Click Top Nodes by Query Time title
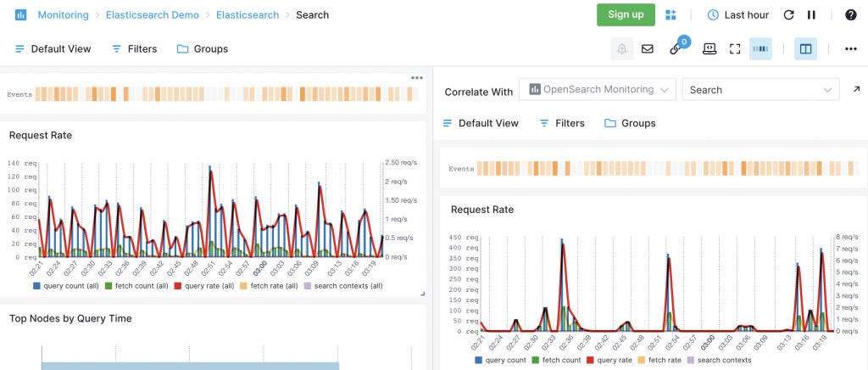868x370 pixels. 70,318
